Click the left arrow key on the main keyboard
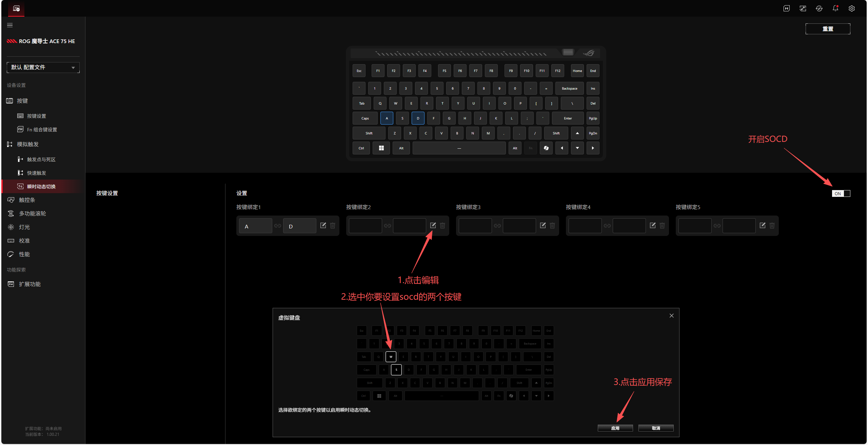 [562, 148]
